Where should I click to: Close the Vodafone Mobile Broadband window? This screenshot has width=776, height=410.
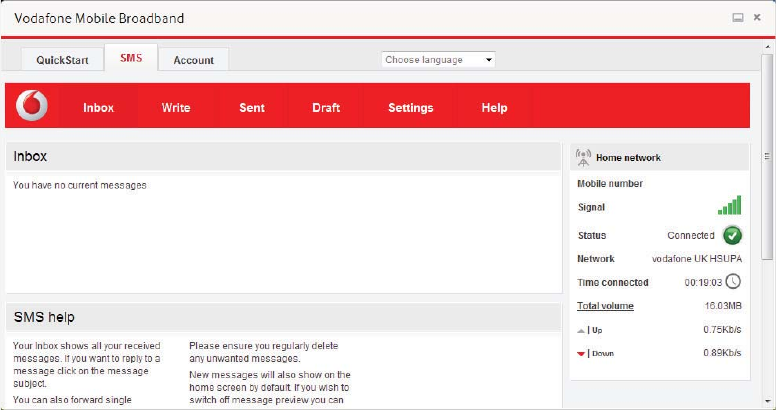coord(757,17)
